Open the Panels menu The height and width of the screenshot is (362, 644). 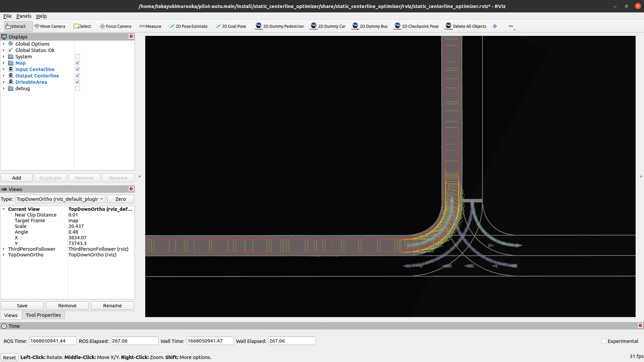tap(23, 16)
